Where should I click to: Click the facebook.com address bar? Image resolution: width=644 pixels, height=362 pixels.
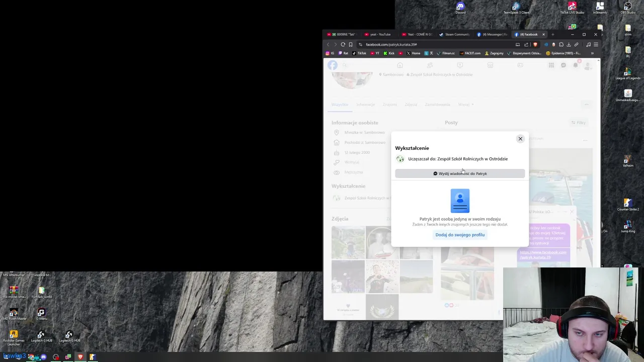(438, 44)
